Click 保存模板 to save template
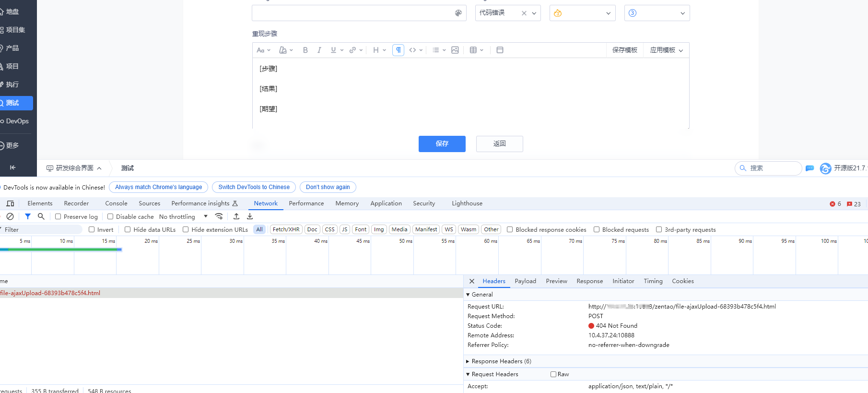 click(625, 50)
